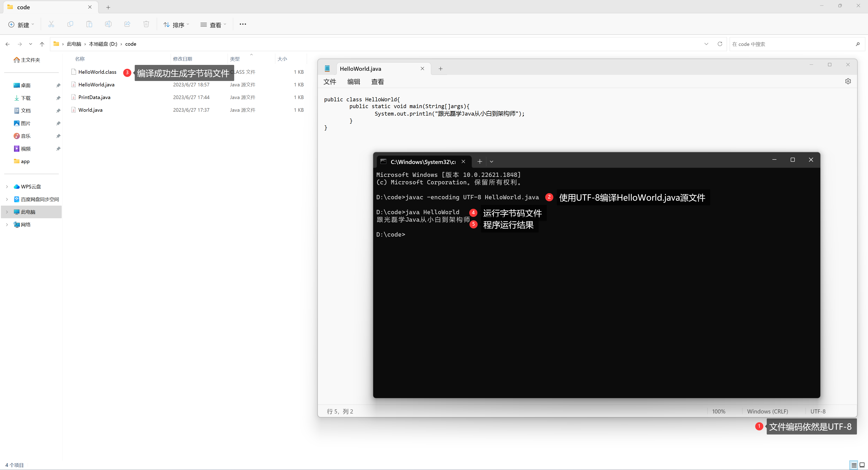Close the code Explorer tab
868x470 pixels.
tap(90, 7)
